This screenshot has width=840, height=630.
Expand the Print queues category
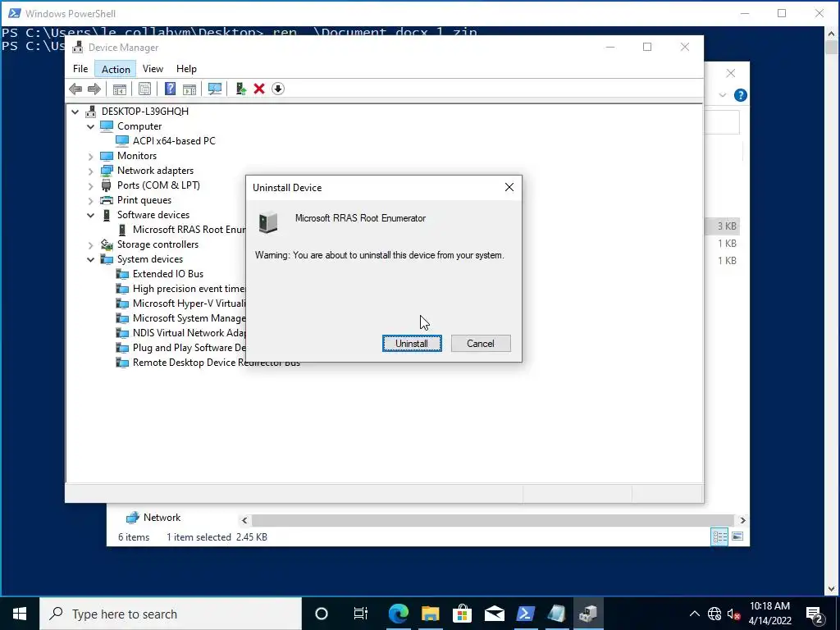tap(90, 201)
